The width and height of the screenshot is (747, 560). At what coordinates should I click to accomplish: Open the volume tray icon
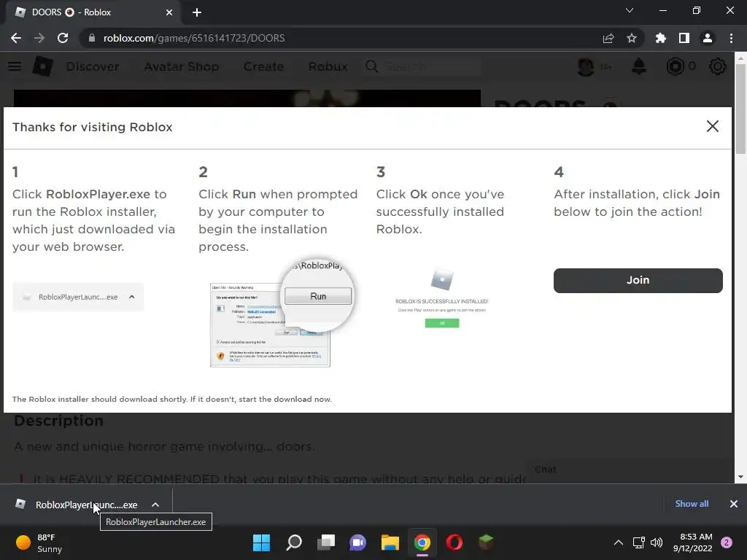click(657, 542)
